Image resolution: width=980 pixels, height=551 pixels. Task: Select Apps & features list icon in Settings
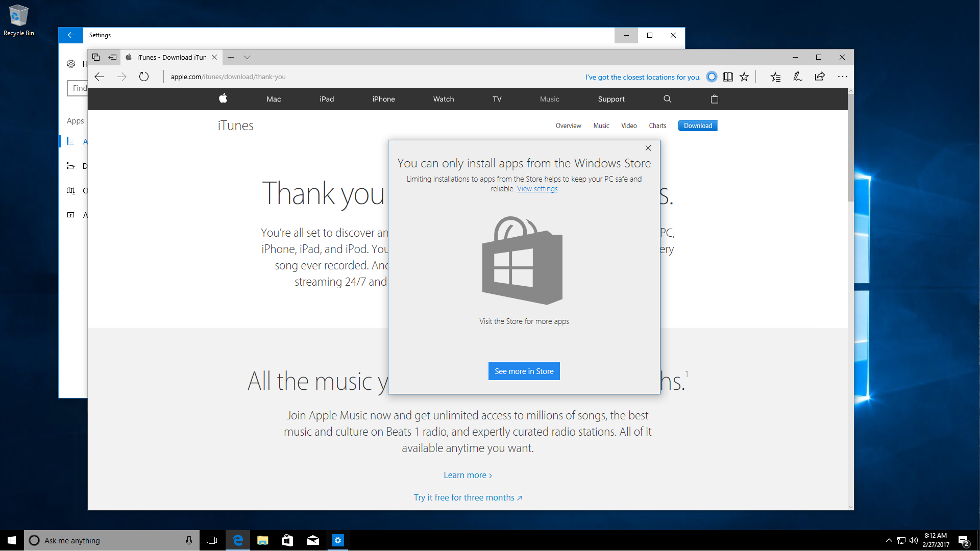[71, 141]
